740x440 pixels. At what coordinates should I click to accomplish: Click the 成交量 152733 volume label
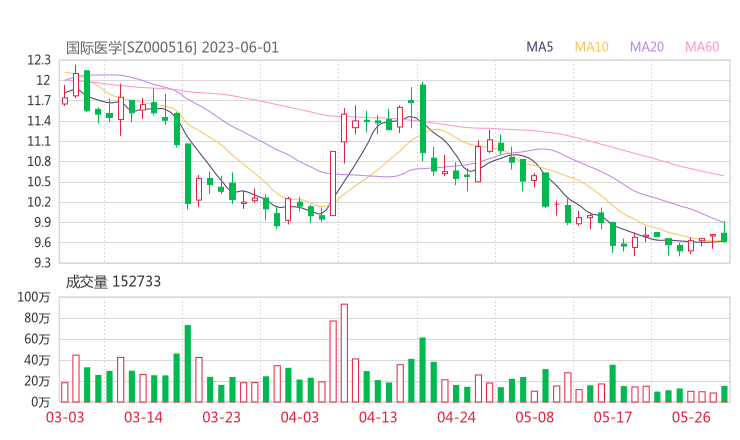coord(113,282)
